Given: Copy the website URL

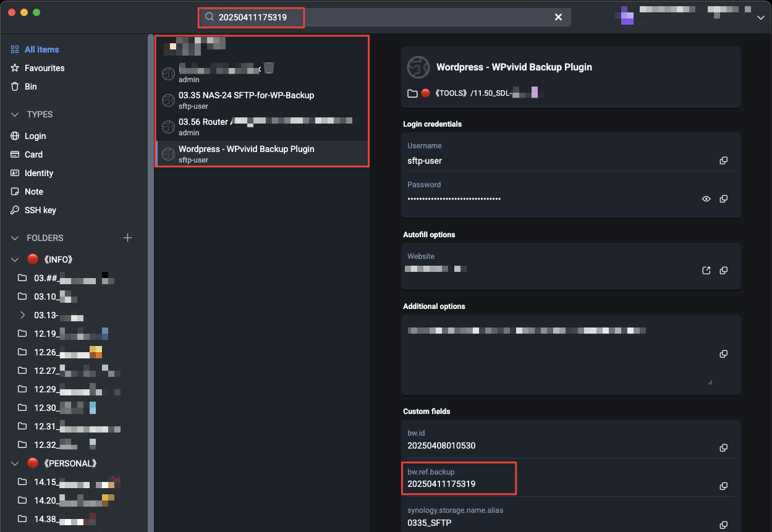Looking at the screenshot, I should tap(723, 271).
